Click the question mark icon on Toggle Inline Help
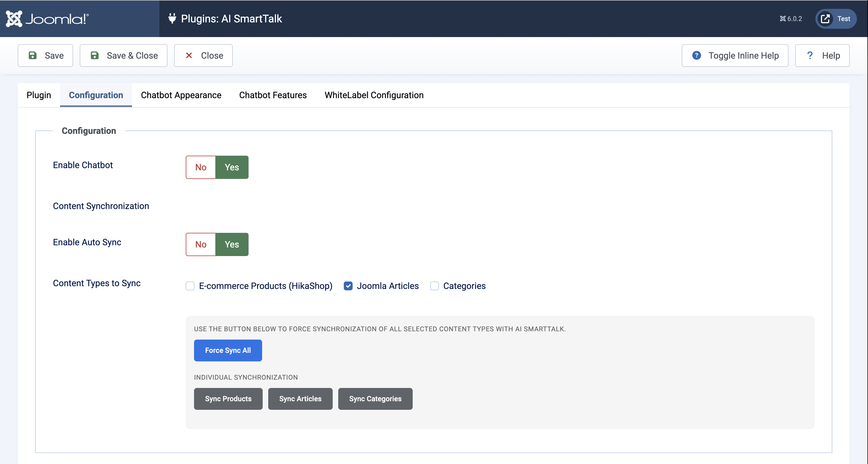868x464 pixels. tap(696, 55)
